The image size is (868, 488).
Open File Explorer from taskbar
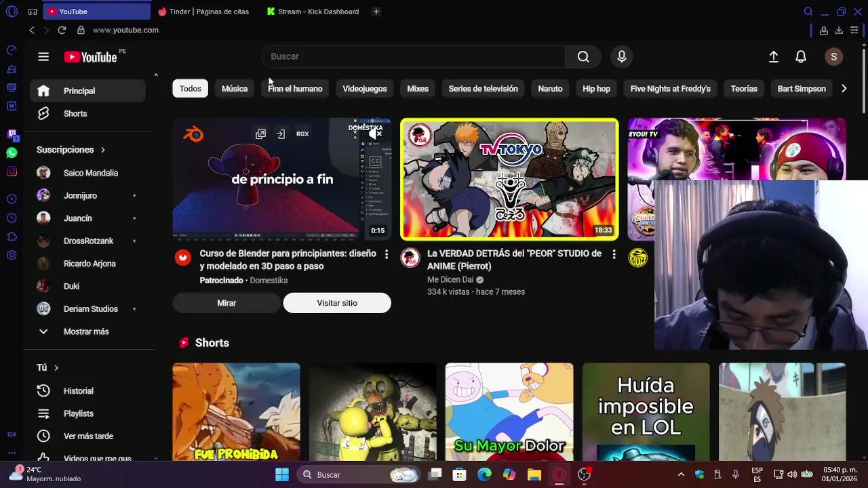tap(534, 474)
